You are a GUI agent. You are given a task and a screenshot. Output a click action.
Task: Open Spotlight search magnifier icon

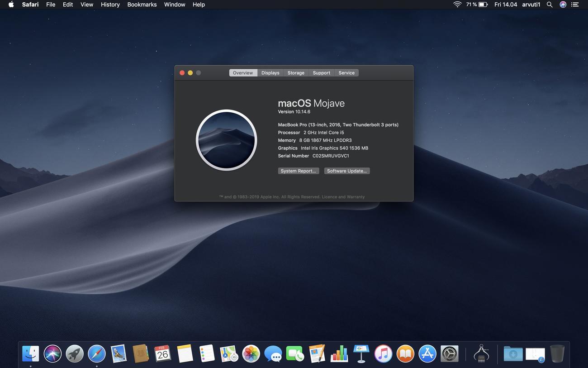pyautogui.click(x=550, y=5)
